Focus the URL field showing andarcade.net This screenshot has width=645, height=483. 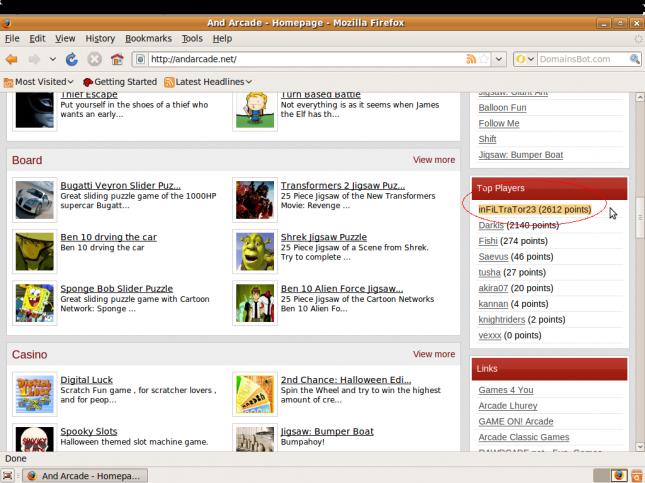[x=306, y=59]
